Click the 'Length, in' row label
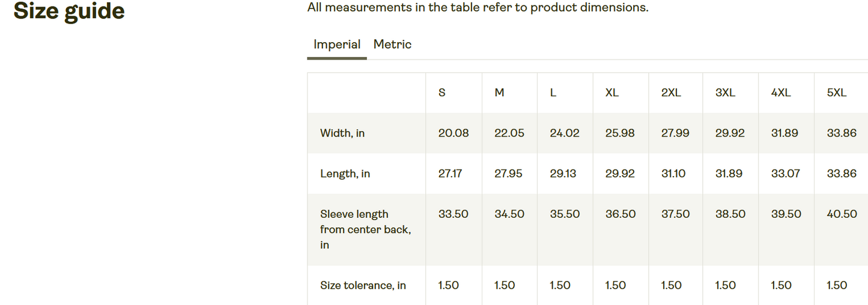 345,174
